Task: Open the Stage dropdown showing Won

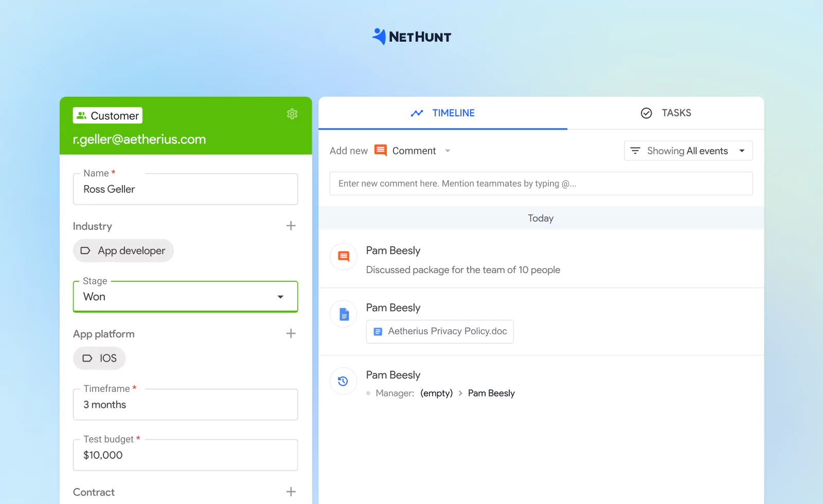Action: pyautogui.click(x=280, y=296)
